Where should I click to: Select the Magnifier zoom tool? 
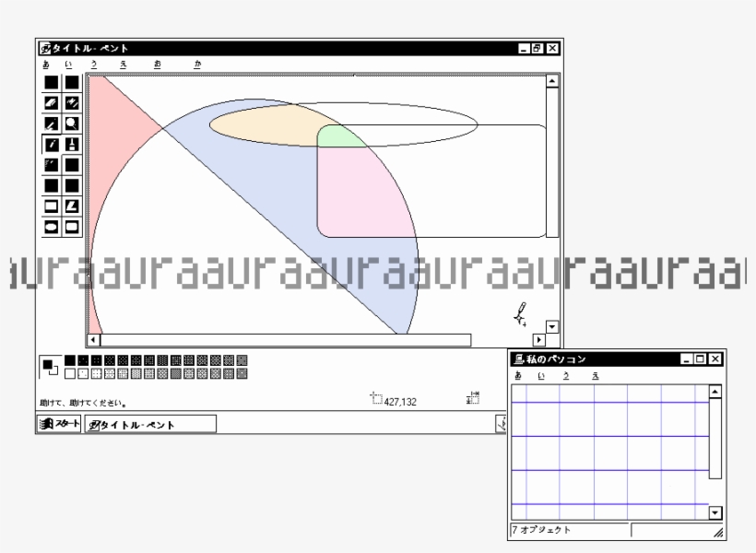tap(71, 124)
